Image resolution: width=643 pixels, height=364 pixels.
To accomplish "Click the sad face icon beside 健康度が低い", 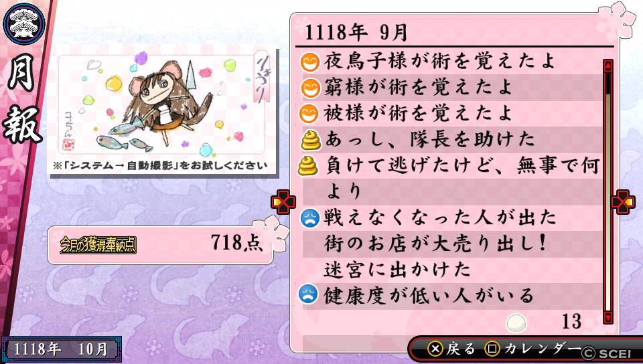I will [x=308, y=294].
